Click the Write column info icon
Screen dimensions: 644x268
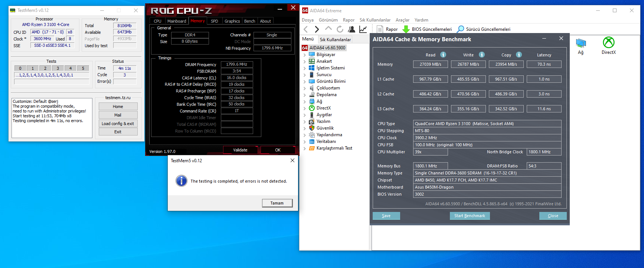(482, 55)
